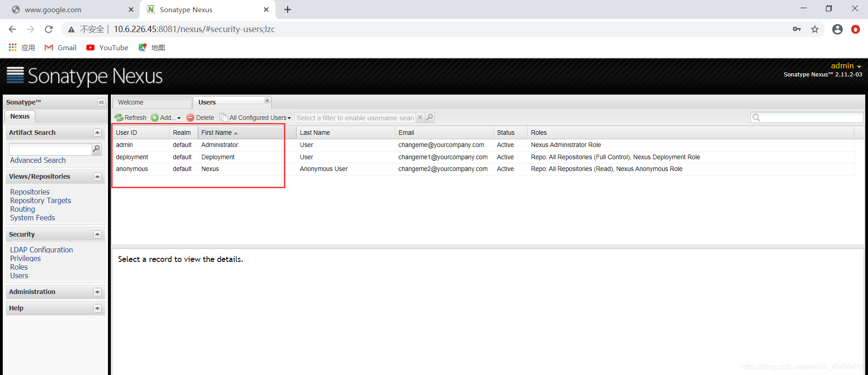Open the Advanced Search link
This screenshot has width=868, height=375.
coord(38,160)
